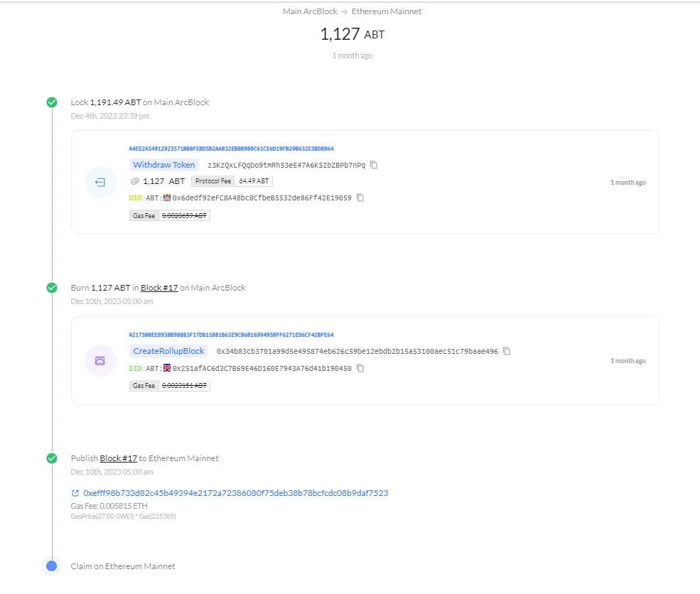Click 1 month ago under the heading amount
This screenshot has width=700, height=594.
352,55
